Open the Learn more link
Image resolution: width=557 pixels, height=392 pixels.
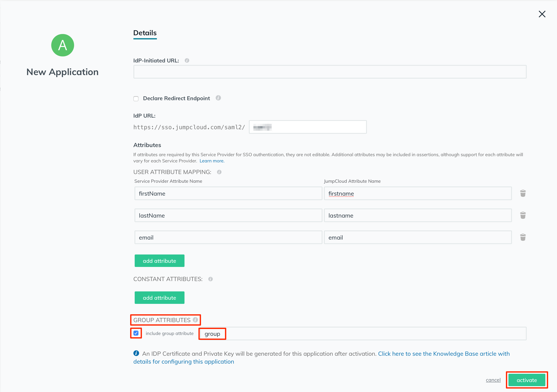[212, 161]
